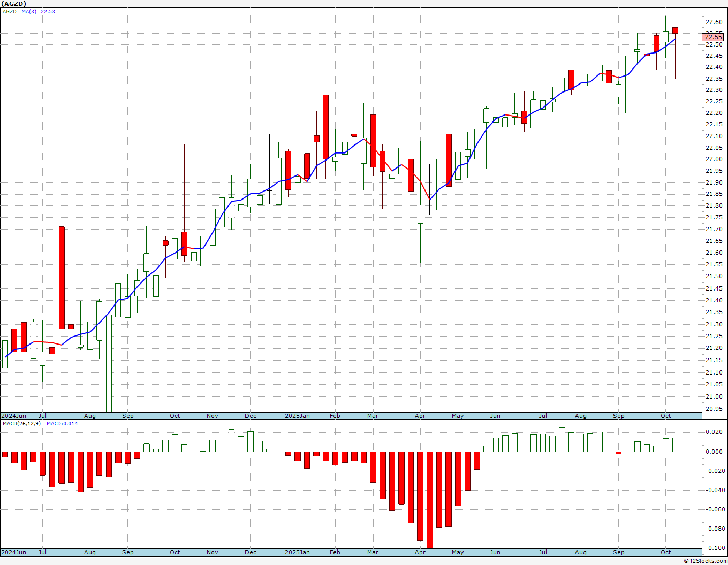Click Oct on the price chart time axis, right end
728x565 pixels.
pyautogui.click(x=666, y=416)
